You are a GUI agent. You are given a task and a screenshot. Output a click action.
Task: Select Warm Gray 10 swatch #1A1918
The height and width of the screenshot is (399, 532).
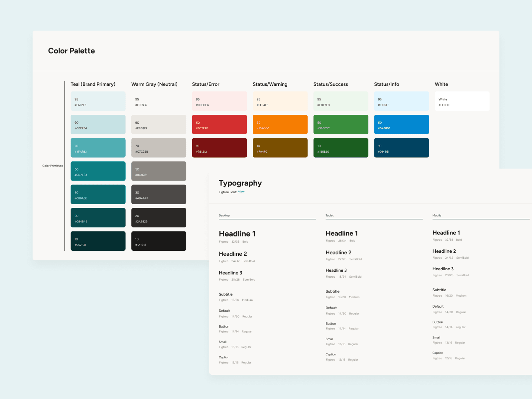(x=159, y=241)
